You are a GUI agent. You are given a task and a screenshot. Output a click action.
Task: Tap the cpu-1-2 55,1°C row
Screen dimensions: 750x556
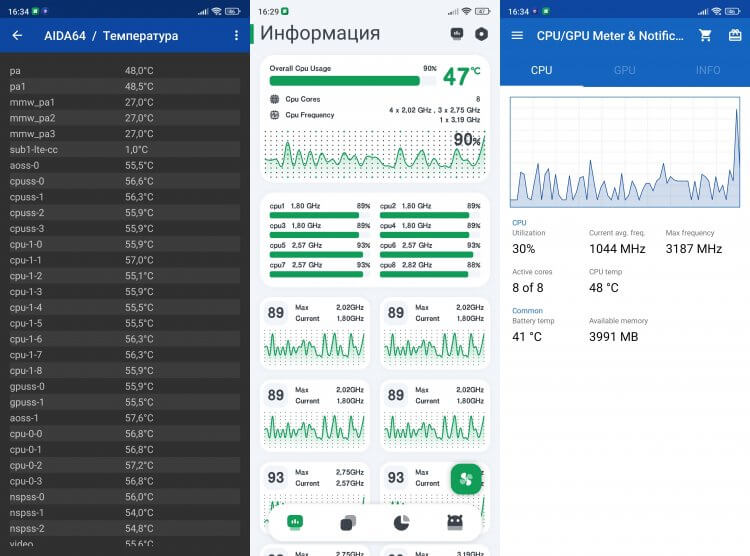click(x=124, y=276)
